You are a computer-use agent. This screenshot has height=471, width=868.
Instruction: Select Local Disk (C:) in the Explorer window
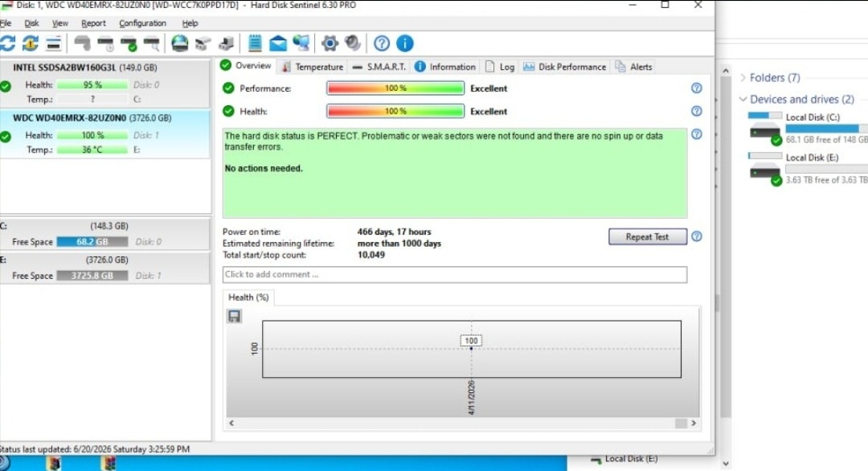pyautogui.click(x=808, y=128)
